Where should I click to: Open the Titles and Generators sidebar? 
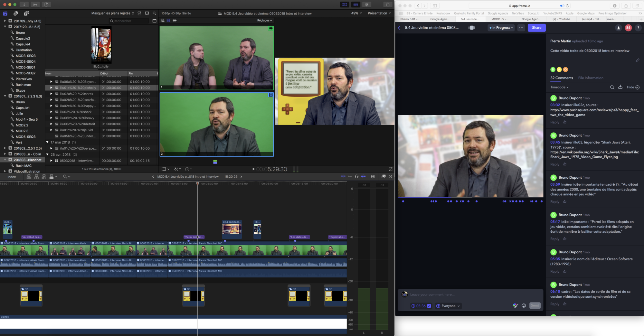(26, 13)
